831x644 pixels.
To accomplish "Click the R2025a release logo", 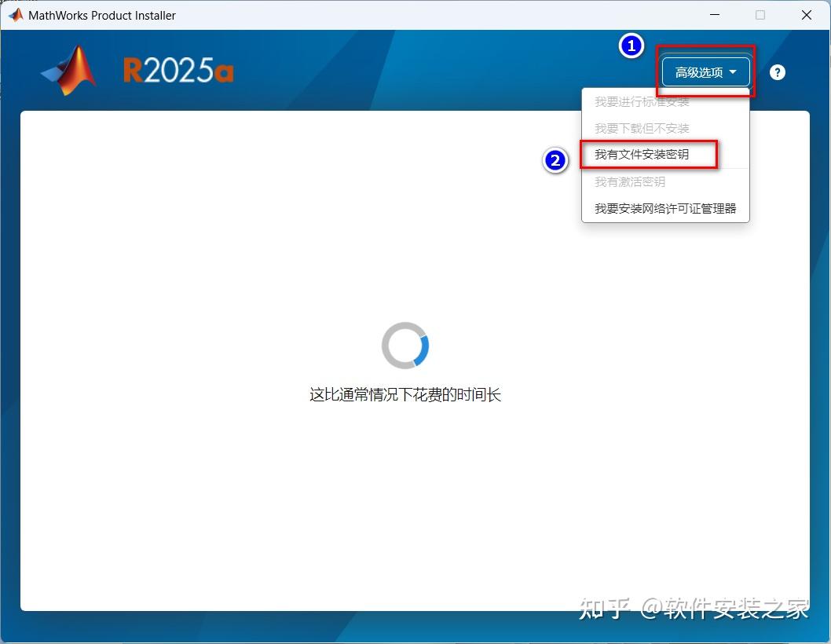I will coord(178,70).
